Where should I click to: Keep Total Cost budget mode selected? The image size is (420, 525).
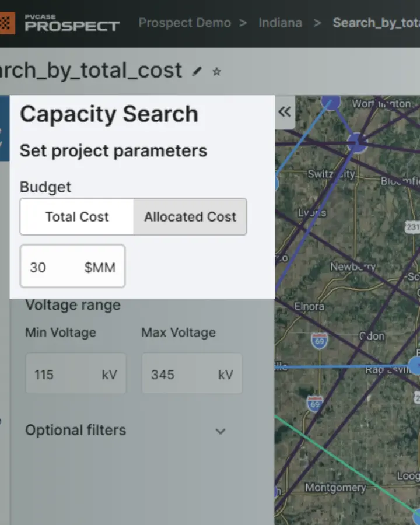(x=76, y=216)
